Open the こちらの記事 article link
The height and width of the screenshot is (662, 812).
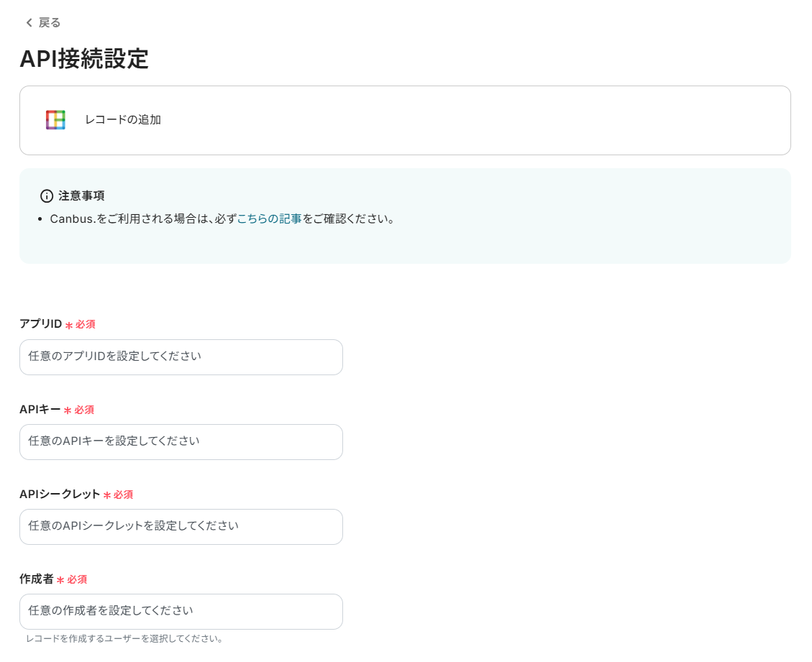click(269, 219)
